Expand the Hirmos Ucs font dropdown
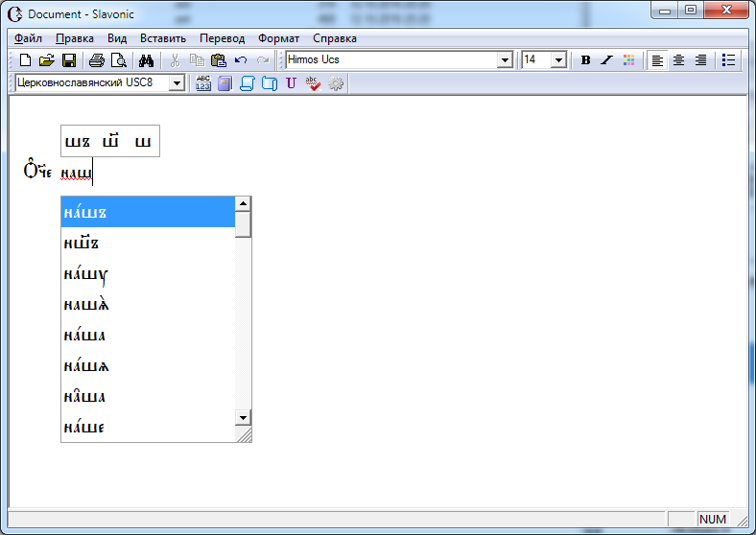The image size is (756, 535). click(x=505, y=60)
